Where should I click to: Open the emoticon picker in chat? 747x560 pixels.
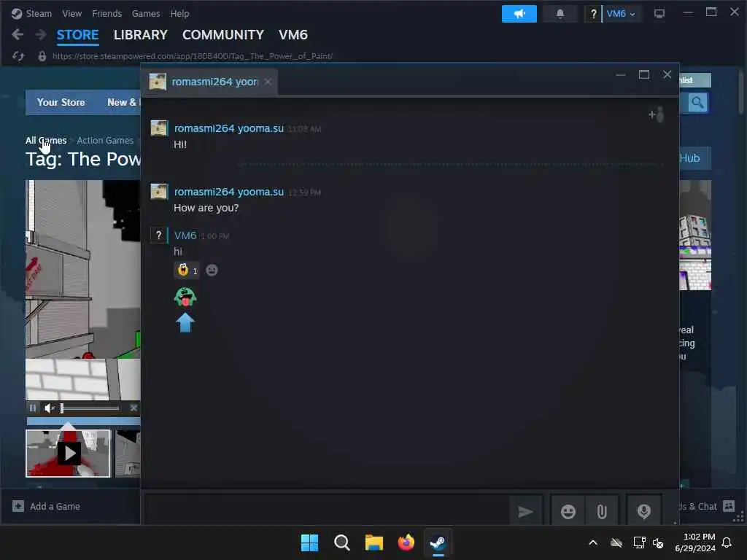tap(568, 511)
